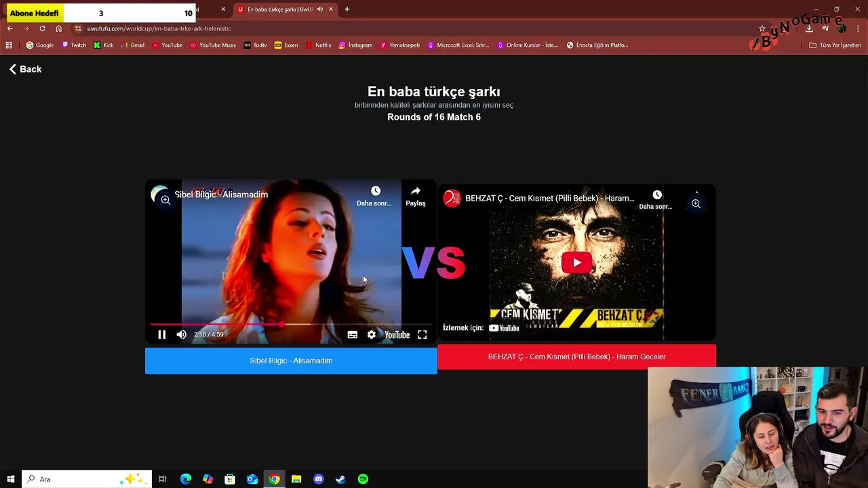Vote for BEHZAT Ç - Haram Geceler
868x488 pixels.
576,357
